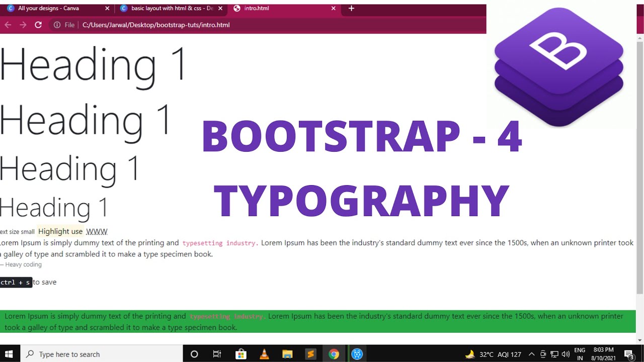Click the Meet Now camera tray icon
The height and width of the screenshot is (362, 644).
543,354
